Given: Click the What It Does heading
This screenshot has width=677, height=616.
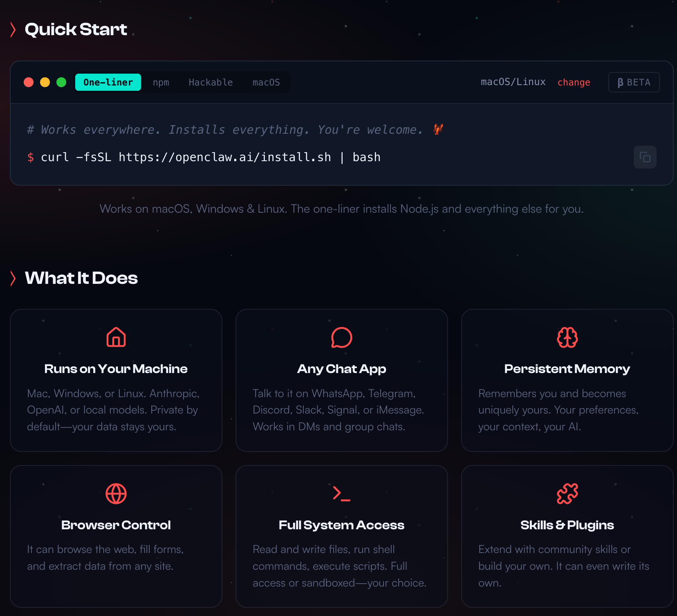Looking at the screenshot, I should coord(81,278).
